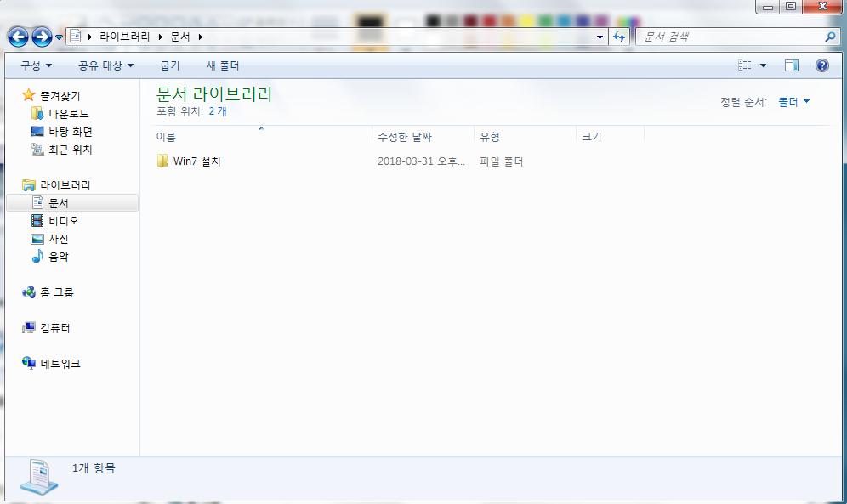Sort by the 수정한 날짜 column header

point(423,137)
